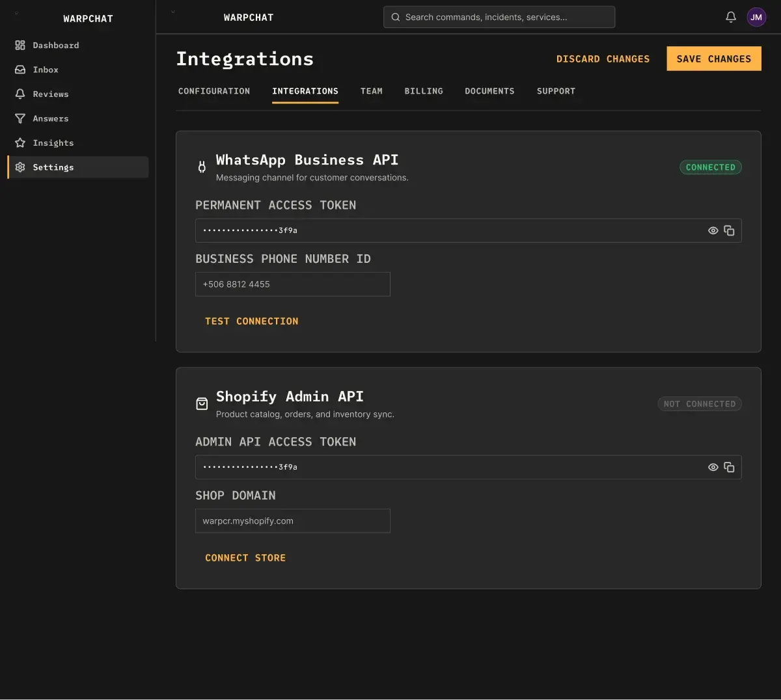Click the Inbox tray icon
The image size is (781, 700).
pos(20,70)
